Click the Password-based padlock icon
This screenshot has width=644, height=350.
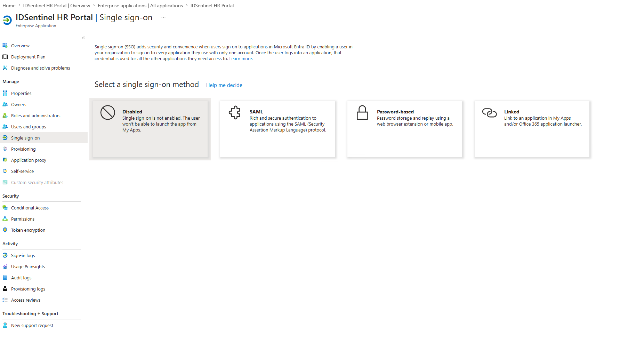pyautogui.click(x=362, y=113)
